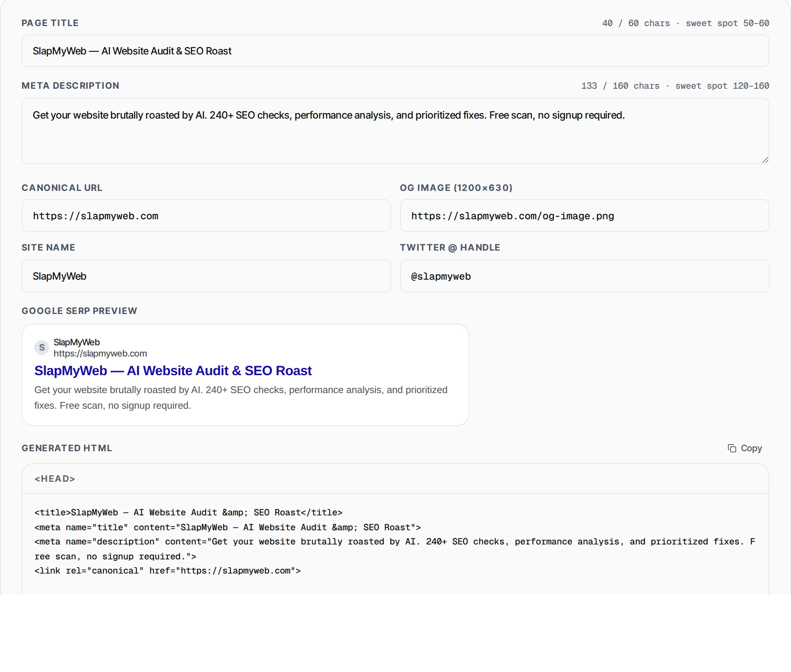Open the blue SERP preview title link

coord(173,371)
